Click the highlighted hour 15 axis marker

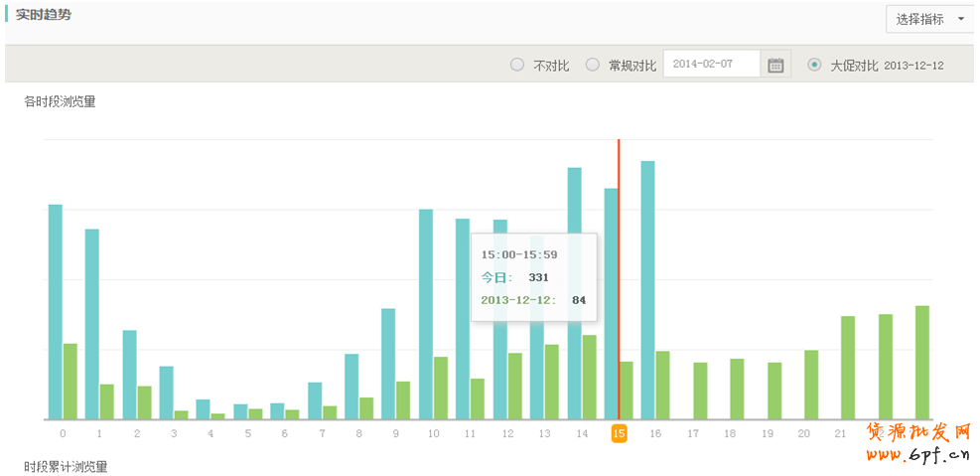[619, 433]
